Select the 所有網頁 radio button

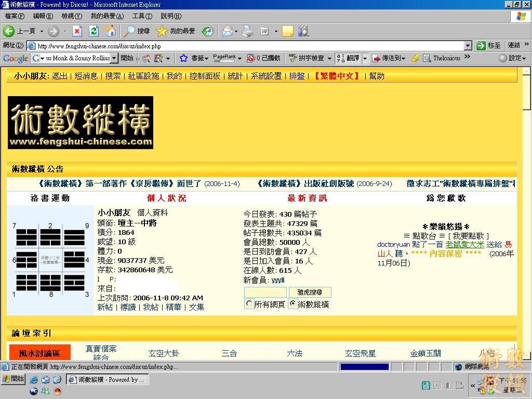point(249,304)
